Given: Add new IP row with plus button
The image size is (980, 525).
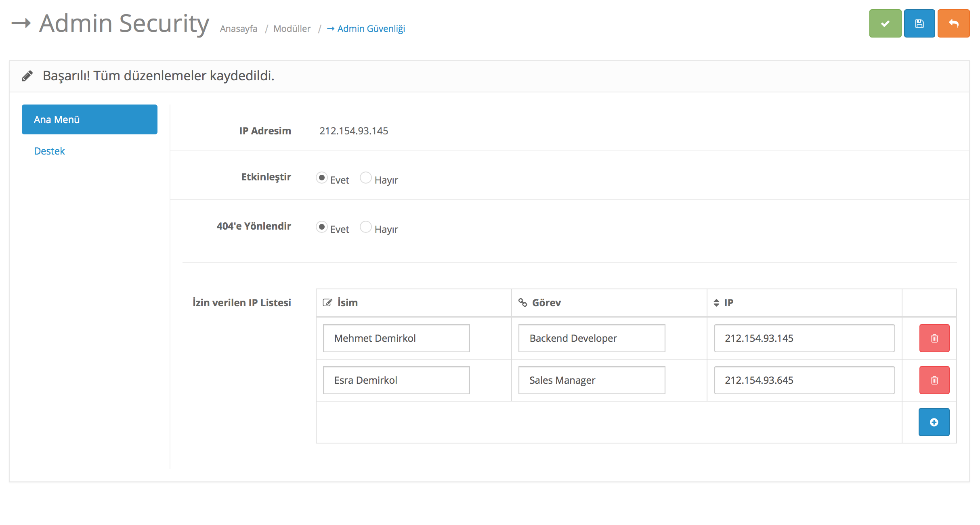Looking at the screenshot, I should pos(934,422).
